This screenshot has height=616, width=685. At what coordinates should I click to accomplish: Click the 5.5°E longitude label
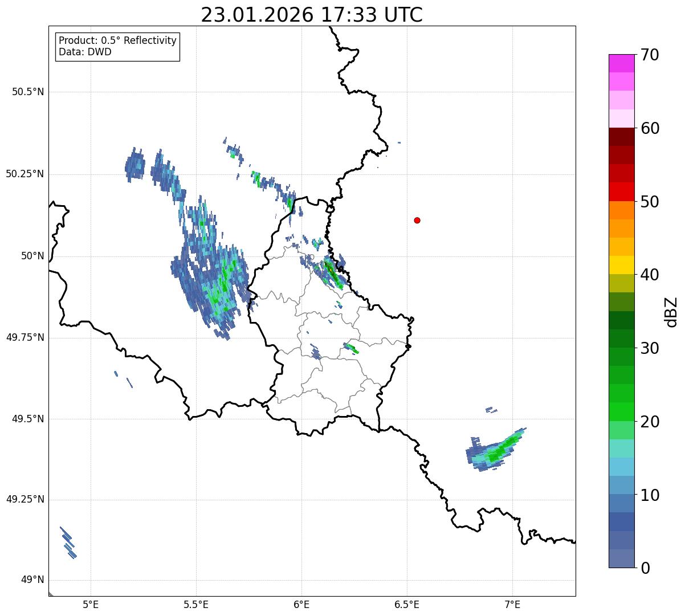[x=196, y=605]
